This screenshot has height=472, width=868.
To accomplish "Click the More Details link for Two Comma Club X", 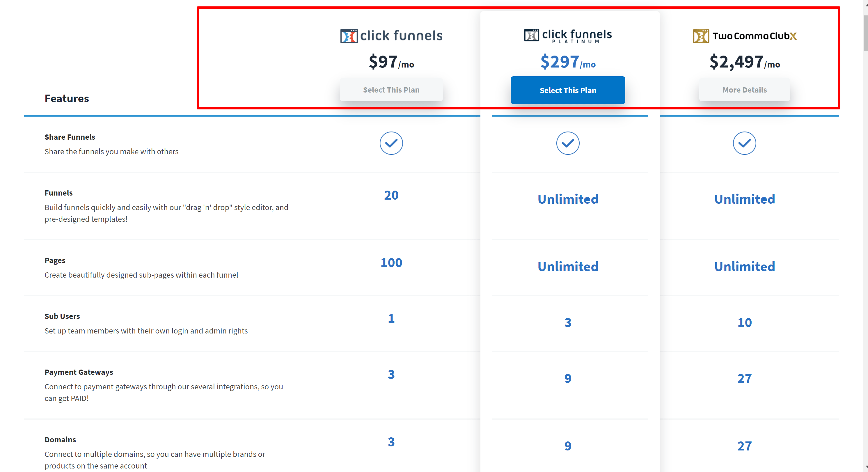I will [x=744, y=90].
